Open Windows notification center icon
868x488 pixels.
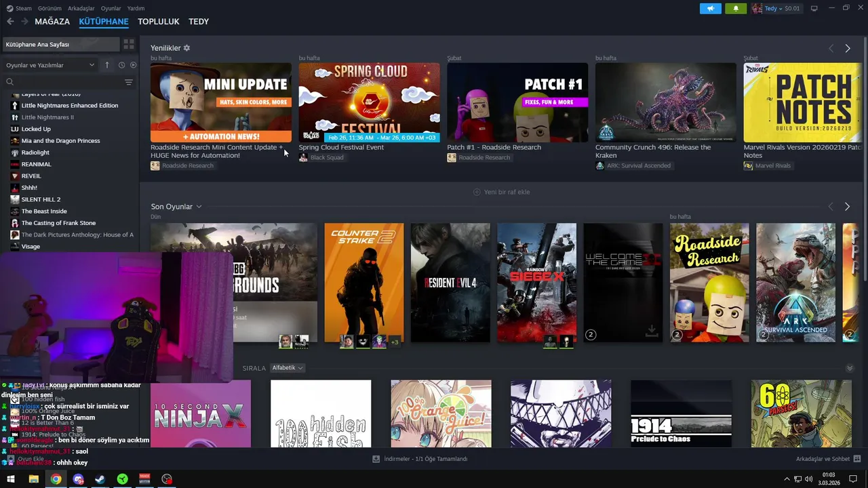click(853, 479)
